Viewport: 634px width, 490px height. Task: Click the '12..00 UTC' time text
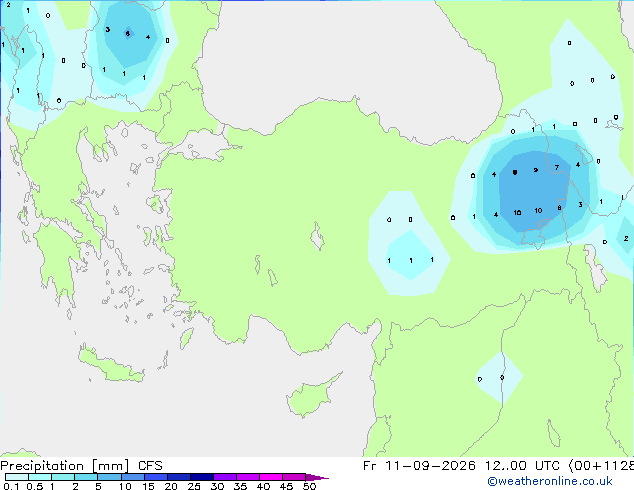522,466
